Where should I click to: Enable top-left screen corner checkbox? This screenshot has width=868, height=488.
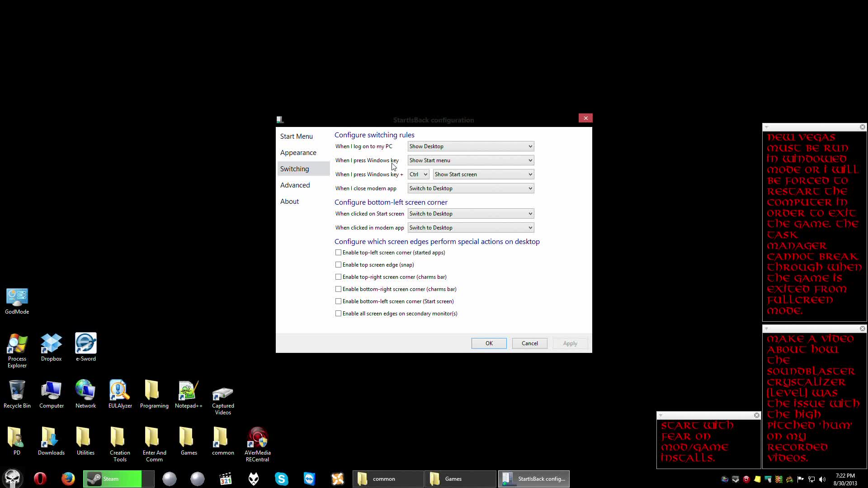338,253
